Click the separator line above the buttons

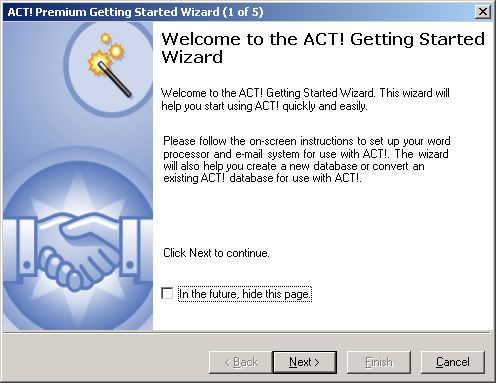(247, 332)
